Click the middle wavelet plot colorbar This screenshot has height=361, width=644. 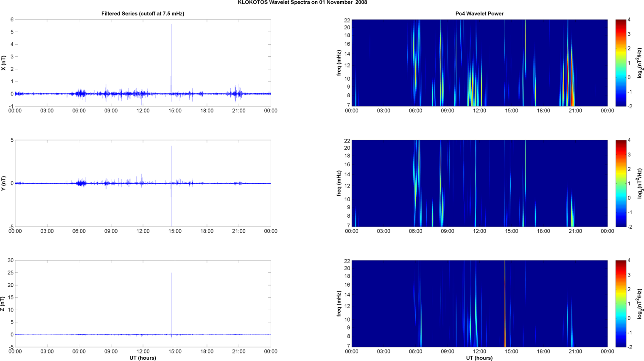pos(621,183)
